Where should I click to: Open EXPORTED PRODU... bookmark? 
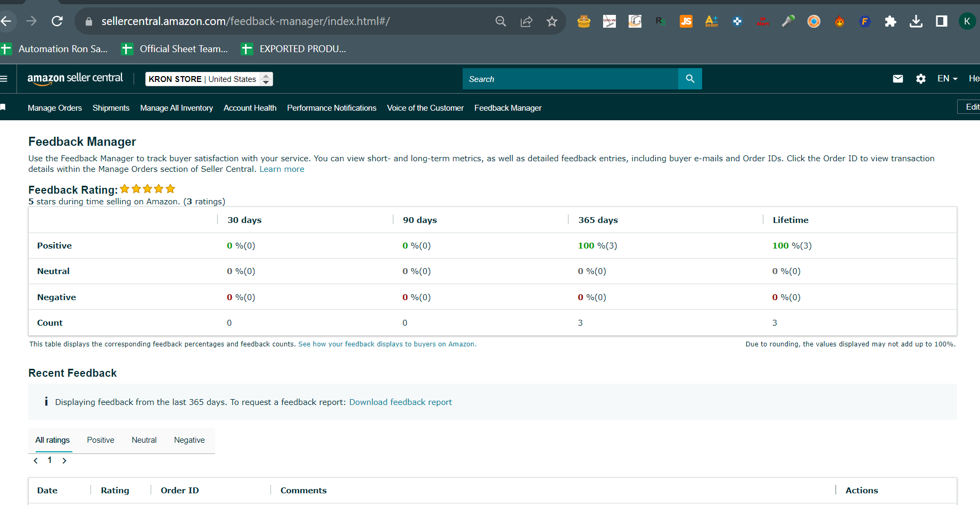tap(293, 49)
